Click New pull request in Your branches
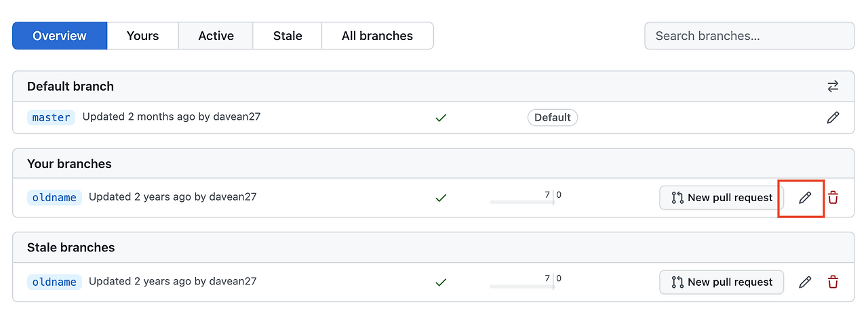 click(x=722, y=198)
